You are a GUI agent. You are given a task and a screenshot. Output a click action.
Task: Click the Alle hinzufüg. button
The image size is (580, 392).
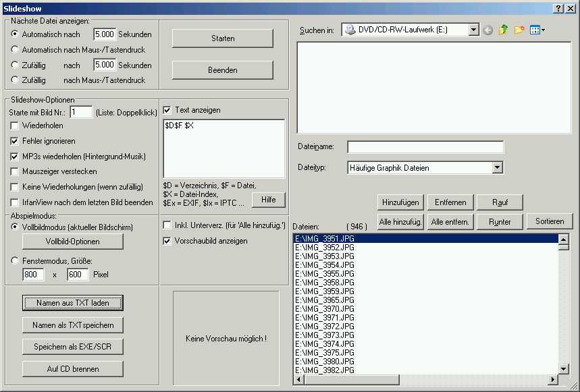[x=401, y=221]
